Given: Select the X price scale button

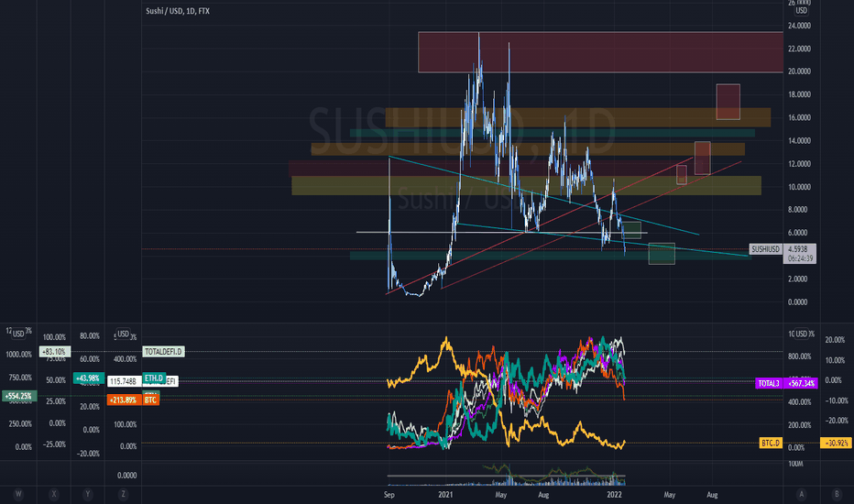Looking at the screenshot, I should point(54,494).
